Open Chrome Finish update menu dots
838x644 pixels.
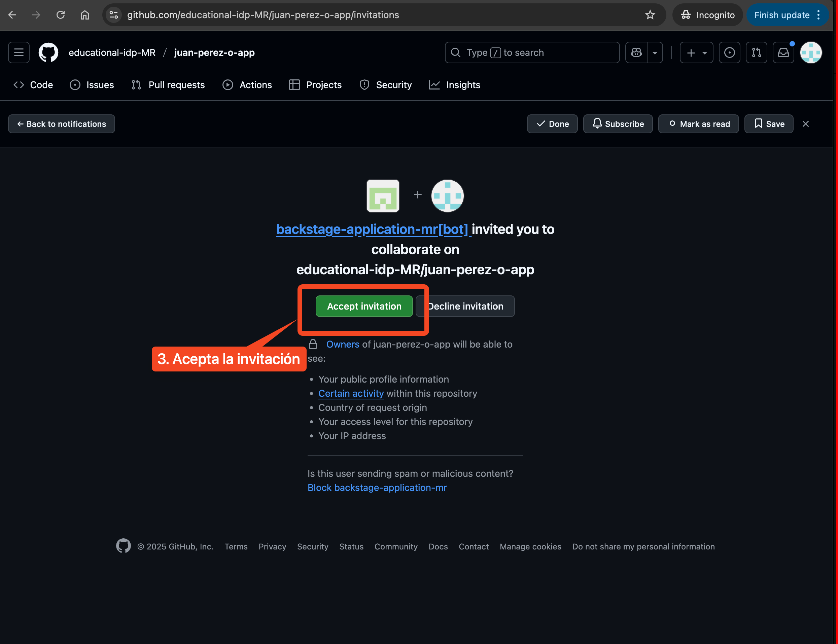tap(818, 15)
